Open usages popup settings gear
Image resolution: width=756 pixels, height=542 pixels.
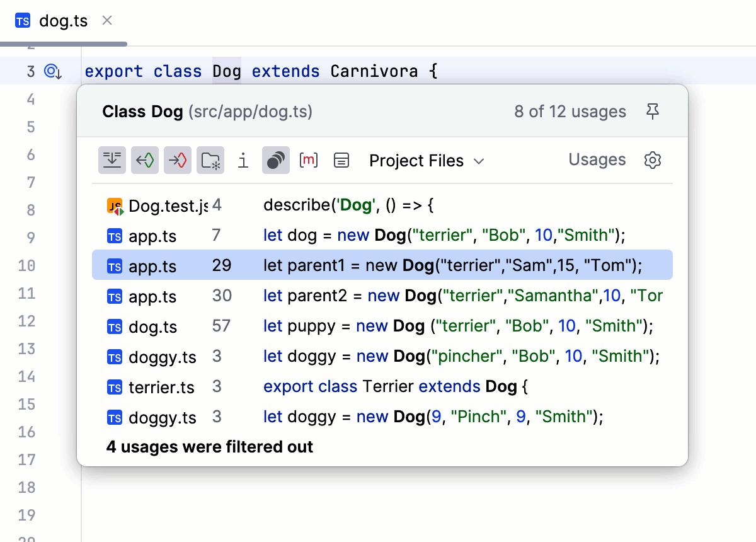pos(653,160)
